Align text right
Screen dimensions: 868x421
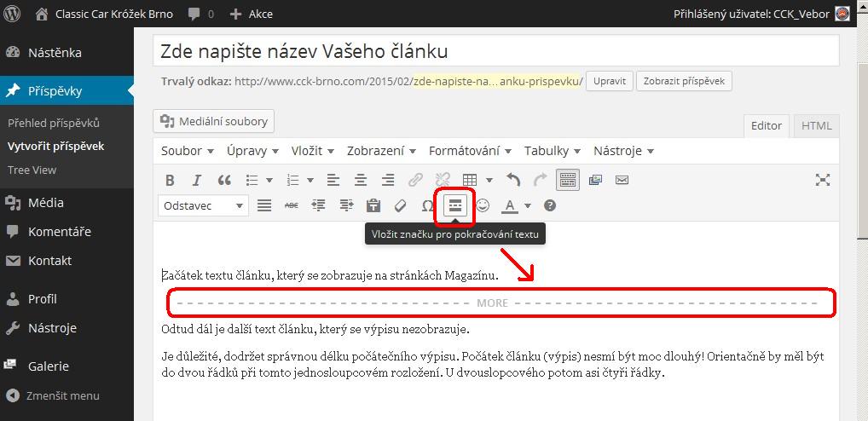coord(389,180)
